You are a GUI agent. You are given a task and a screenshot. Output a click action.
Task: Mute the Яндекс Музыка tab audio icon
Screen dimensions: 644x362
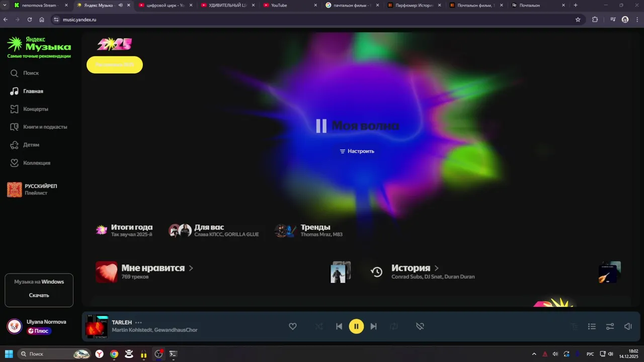pos(120,5)
